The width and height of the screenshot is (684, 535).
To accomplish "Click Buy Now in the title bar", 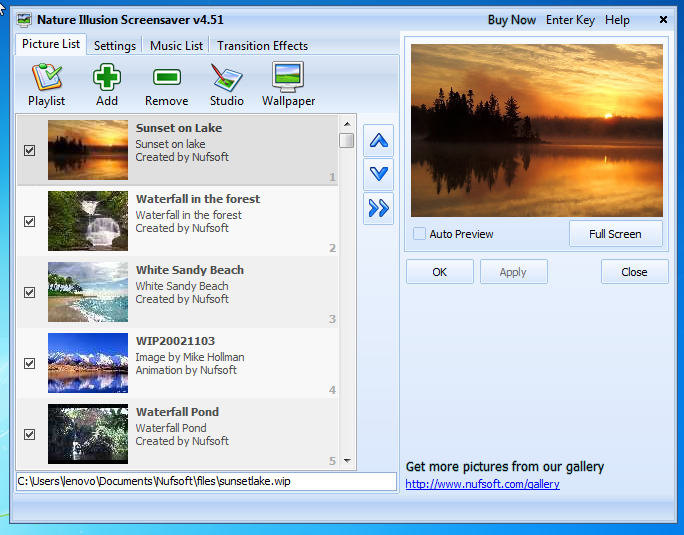I will (x=512, y=20).
